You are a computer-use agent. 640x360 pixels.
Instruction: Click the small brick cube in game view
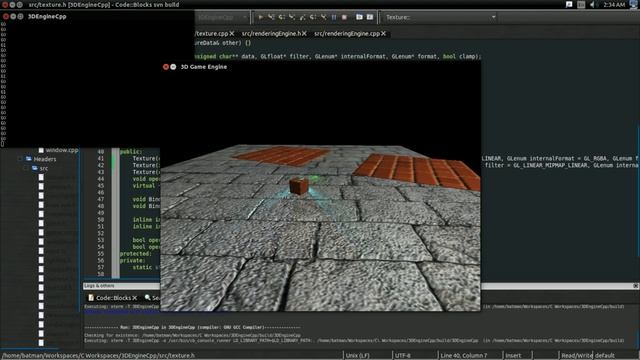[299, 186]
